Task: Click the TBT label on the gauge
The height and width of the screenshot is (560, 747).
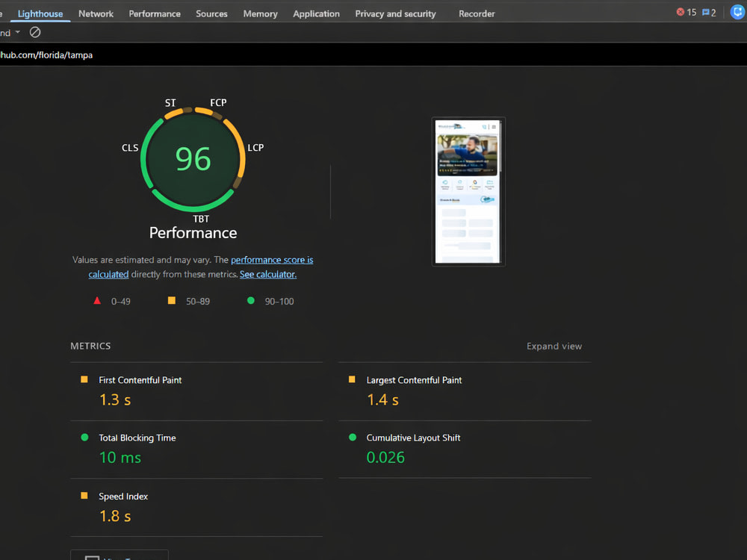Action: (x=200, y=219)
